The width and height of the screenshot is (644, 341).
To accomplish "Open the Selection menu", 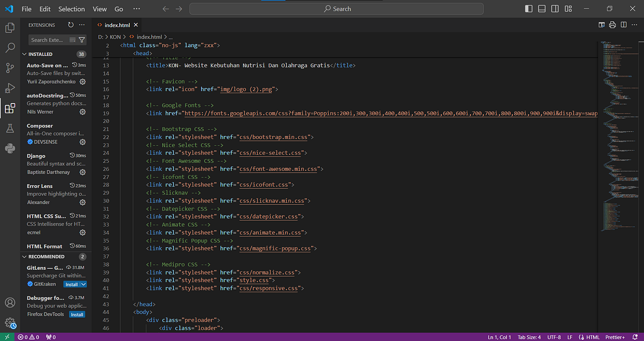I will coord(71,9).
